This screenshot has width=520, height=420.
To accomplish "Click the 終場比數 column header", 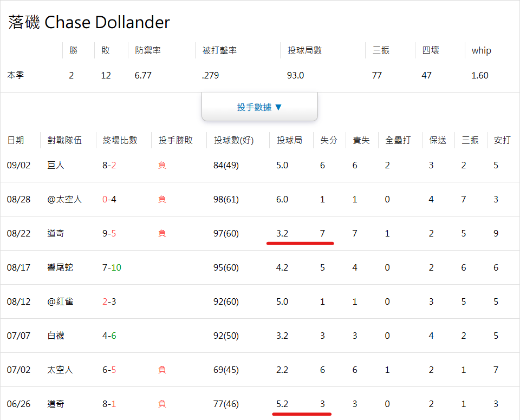I will pyautogui.click(x=120, y=140).
